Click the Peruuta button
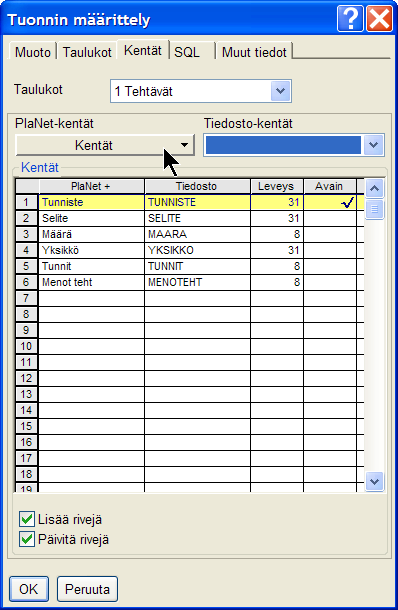 (x=88, y=589)
